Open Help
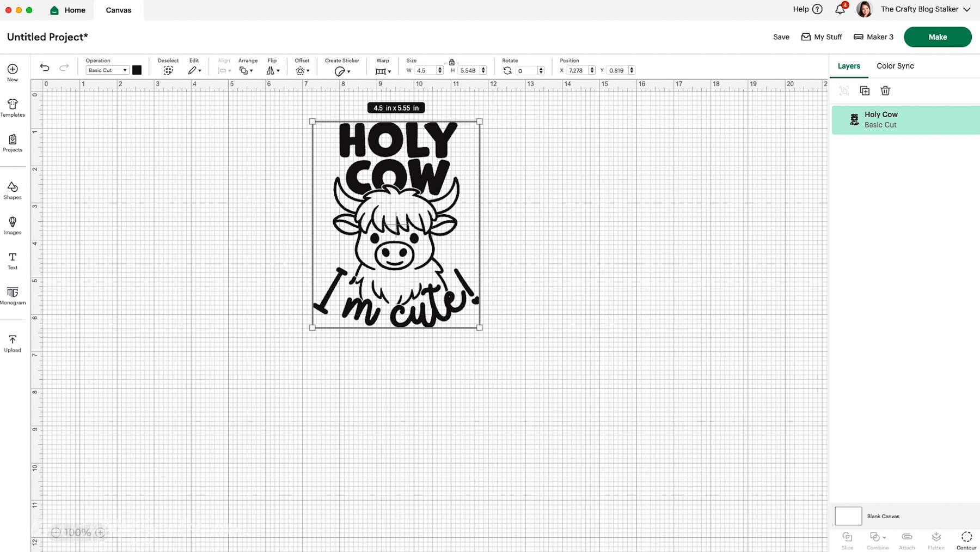 coord(807,9)
